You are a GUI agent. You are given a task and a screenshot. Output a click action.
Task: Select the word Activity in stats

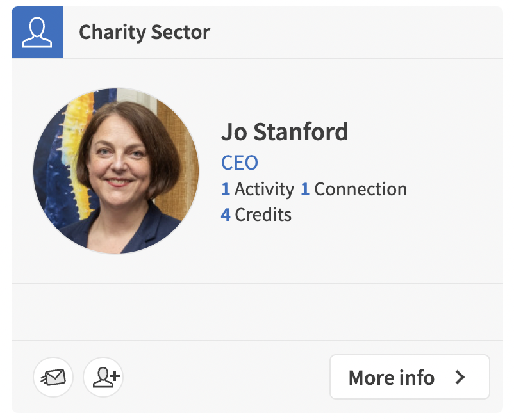(264, 190)
